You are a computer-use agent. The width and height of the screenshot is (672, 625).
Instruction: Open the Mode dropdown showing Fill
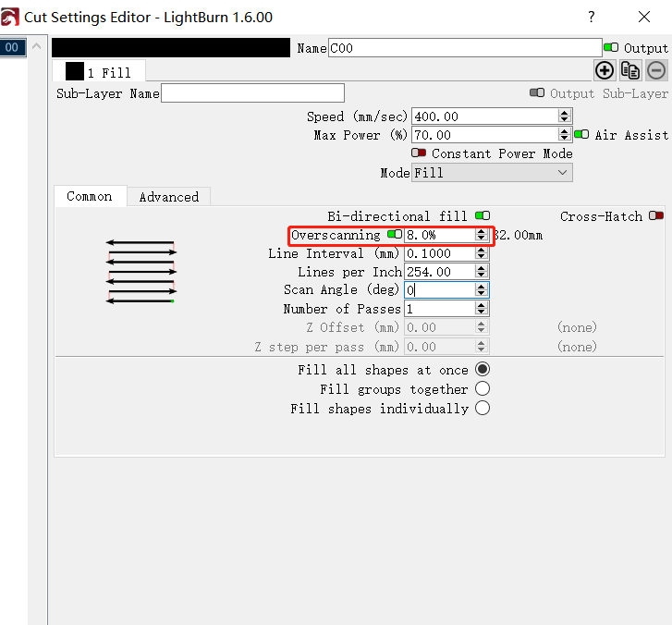492,173
